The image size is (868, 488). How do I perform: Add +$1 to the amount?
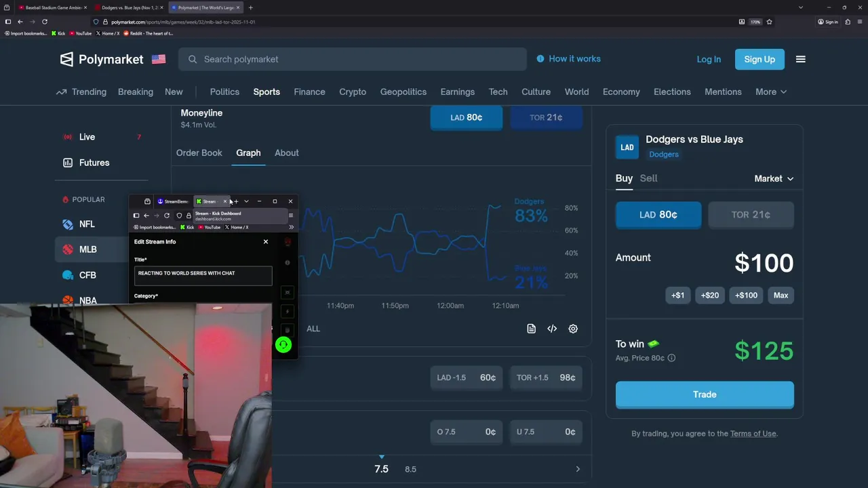point(677,295)
